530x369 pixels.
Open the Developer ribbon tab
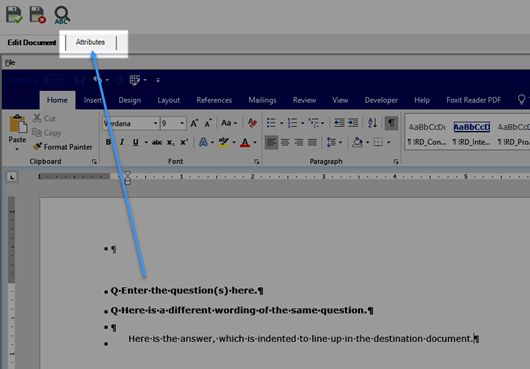pos(381,100)
